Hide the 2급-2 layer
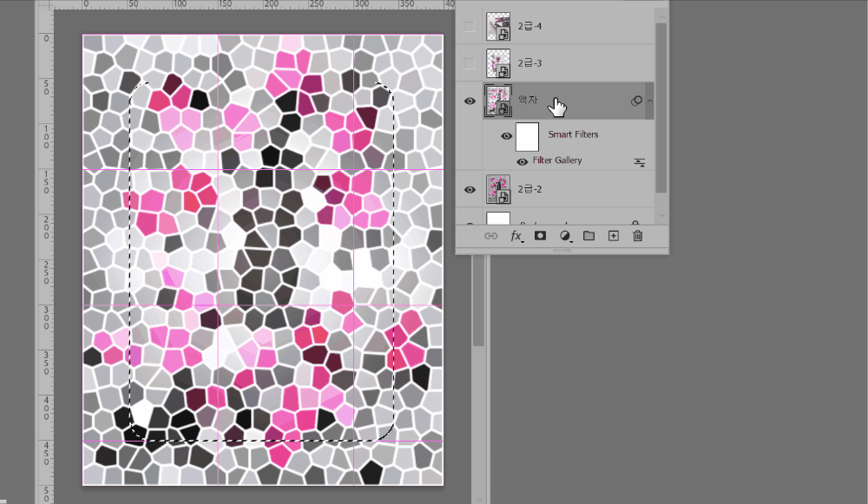This screenshot has width=868, height=504. (470, 190)
